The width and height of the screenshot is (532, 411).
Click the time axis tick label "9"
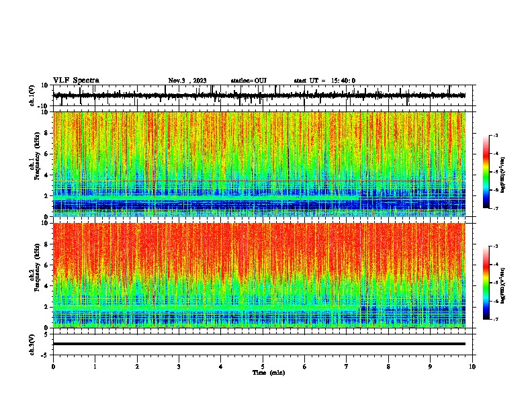[x=430, y=367]
